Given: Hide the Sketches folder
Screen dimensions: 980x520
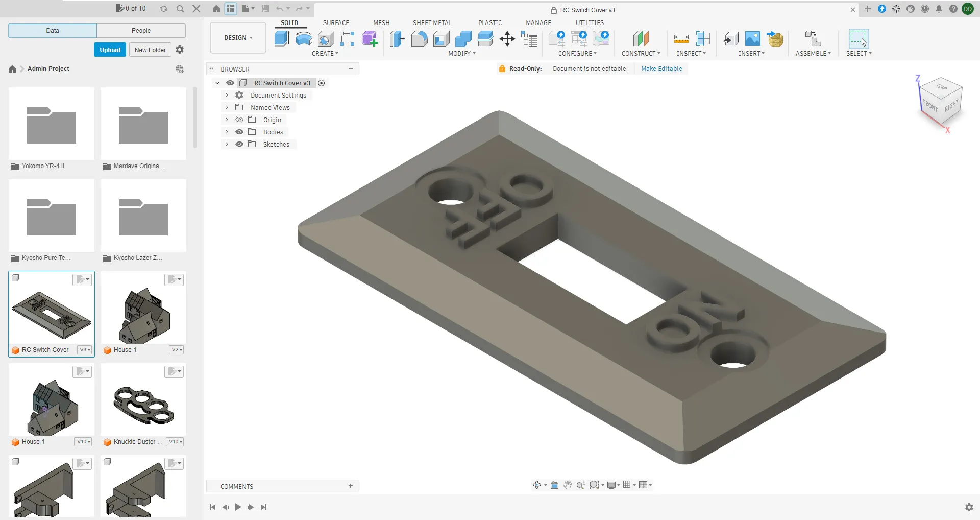Looking at the screenshot, I should [x=239, y=144].
